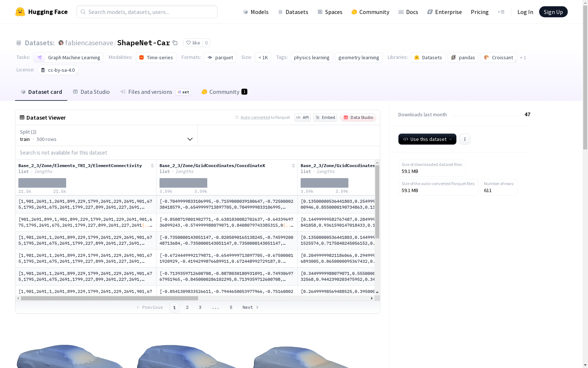Viewport: 588px width, 368px height.
Task: Open Datasets in the top navigation
Action: click(293, 12)
